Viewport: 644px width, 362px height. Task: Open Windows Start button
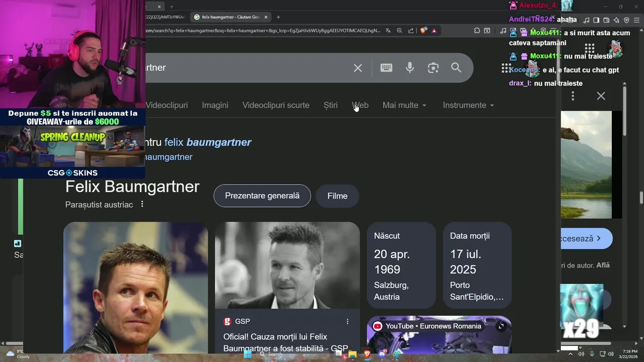tap(248, 354)
